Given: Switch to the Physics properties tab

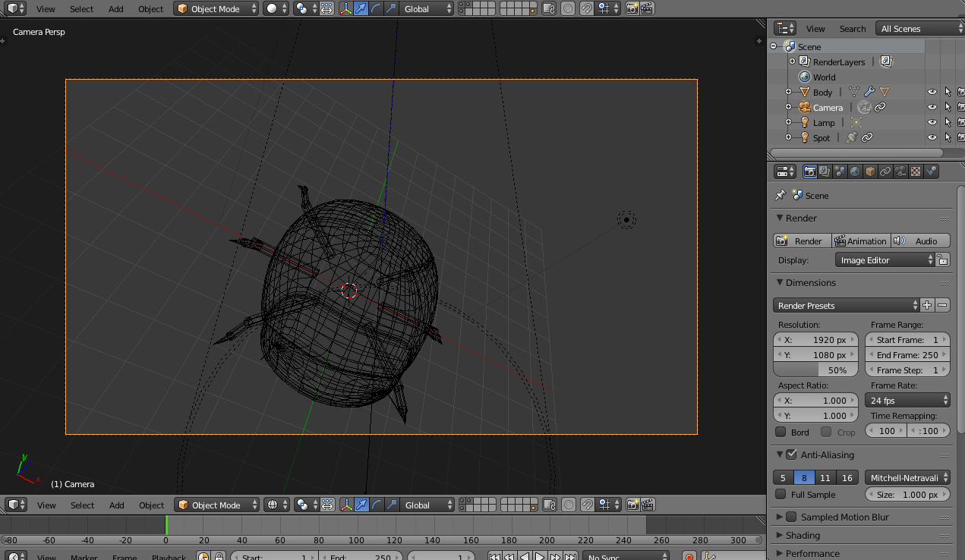Looking at the screenshot, I should [x=932, y=171].
